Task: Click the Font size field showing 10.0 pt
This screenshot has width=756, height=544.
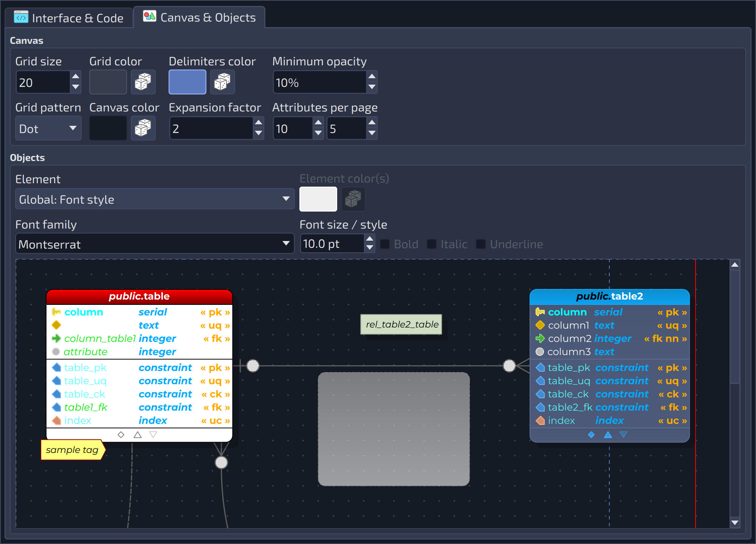Action: 333,244
